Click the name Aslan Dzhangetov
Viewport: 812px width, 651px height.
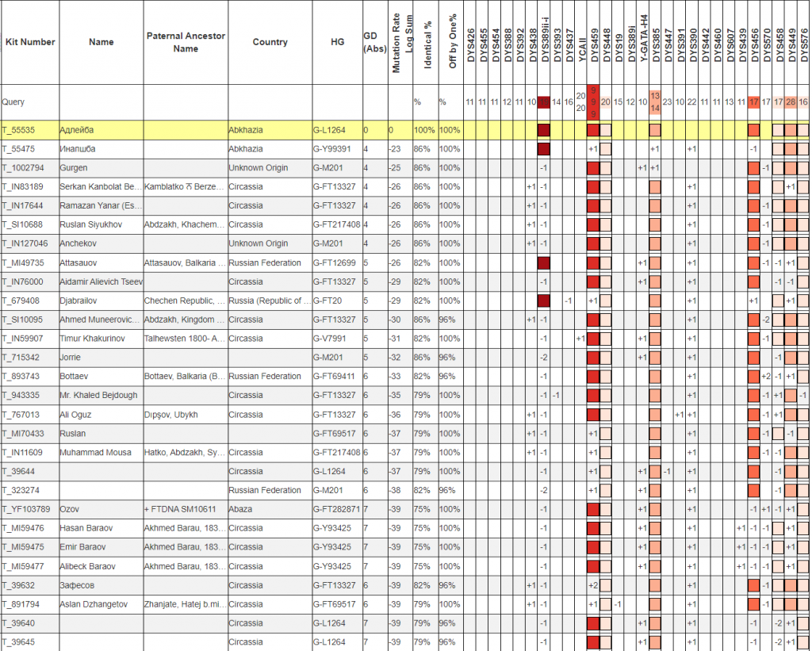click(x=93, y=604)
